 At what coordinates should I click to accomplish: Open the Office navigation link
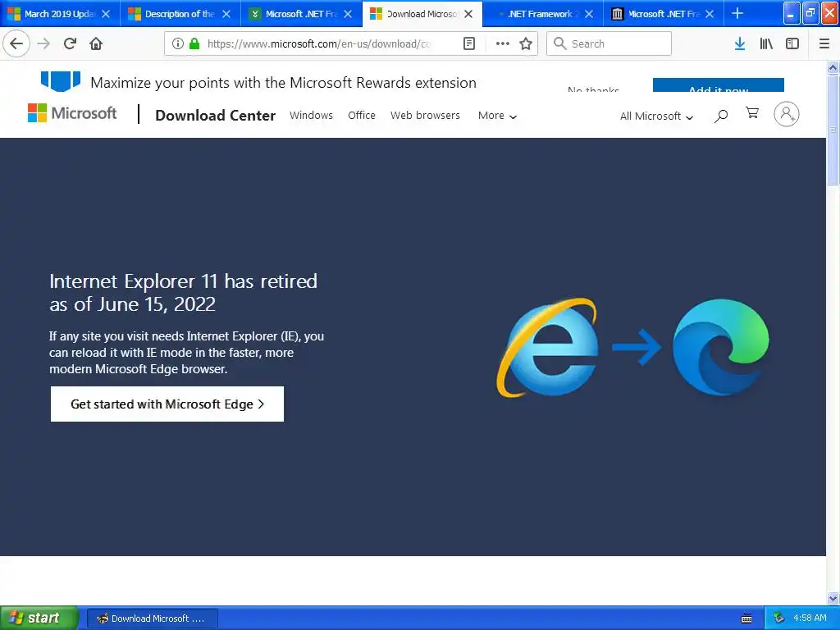tap(362, 115)
